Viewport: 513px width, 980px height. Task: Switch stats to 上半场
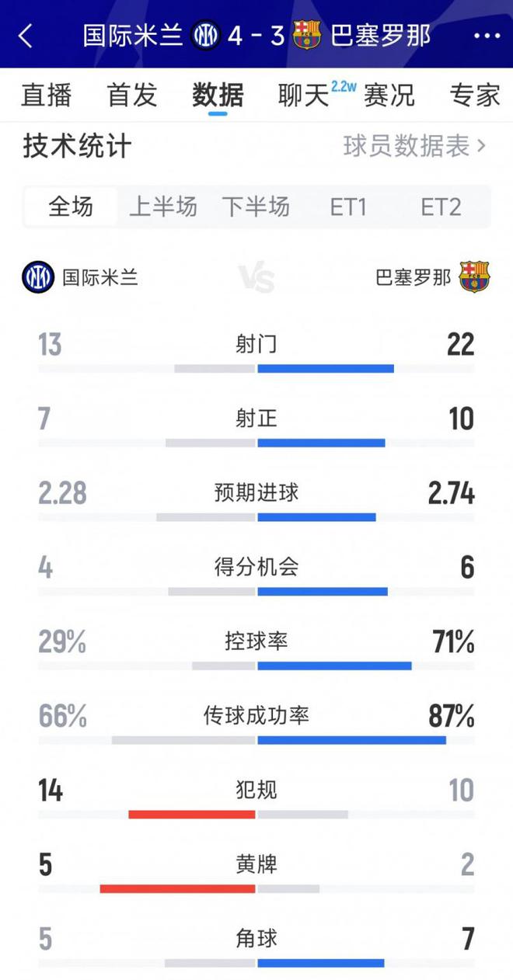162,207
